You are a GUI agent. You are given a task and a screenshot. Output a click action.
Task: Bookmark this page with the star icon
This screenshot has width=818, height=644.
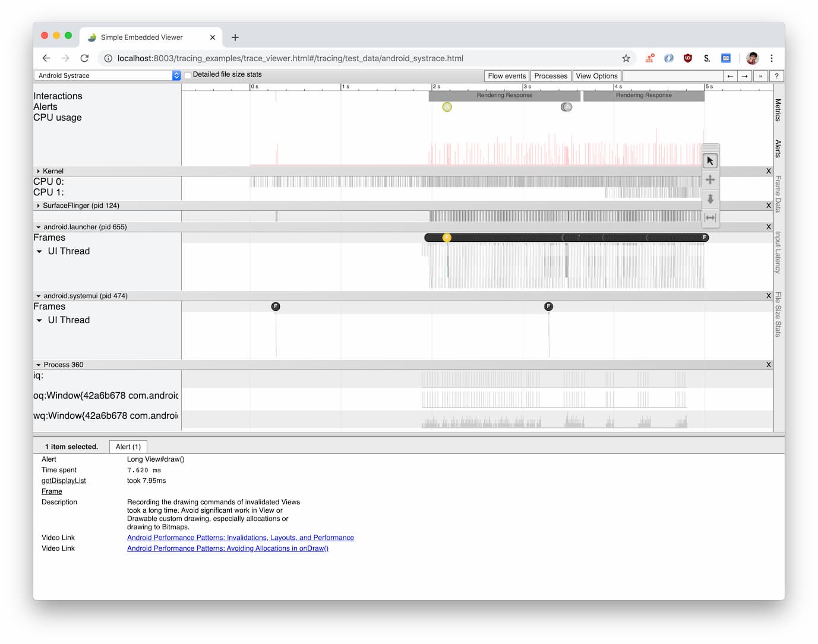coord(626,58)
